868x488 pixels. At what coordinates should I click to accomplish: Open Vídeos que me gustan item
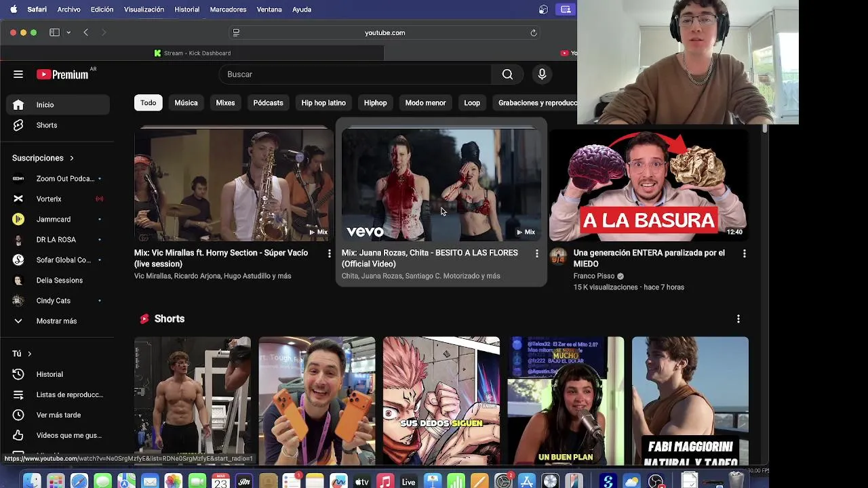tap(58, 435)
